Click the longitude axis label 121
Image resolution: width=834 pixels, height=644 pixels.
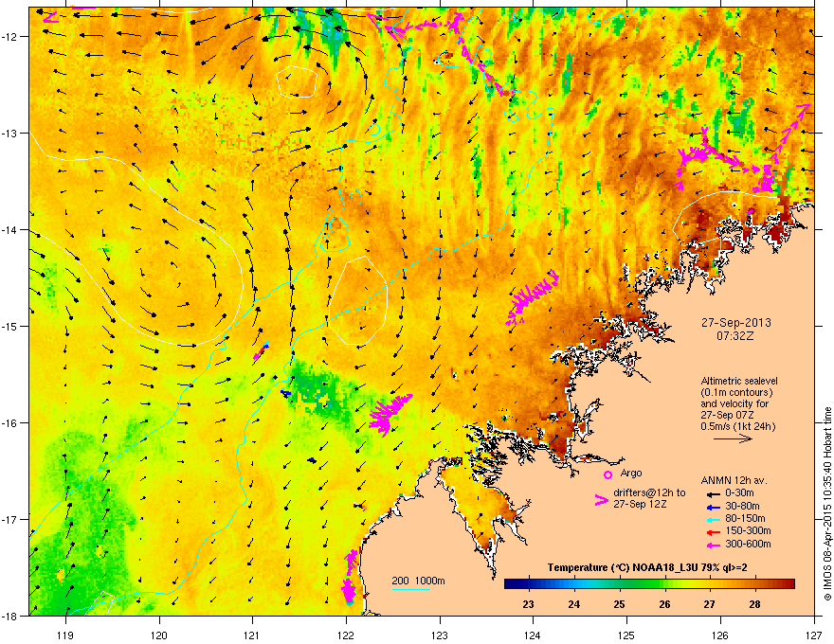point(252,635)
